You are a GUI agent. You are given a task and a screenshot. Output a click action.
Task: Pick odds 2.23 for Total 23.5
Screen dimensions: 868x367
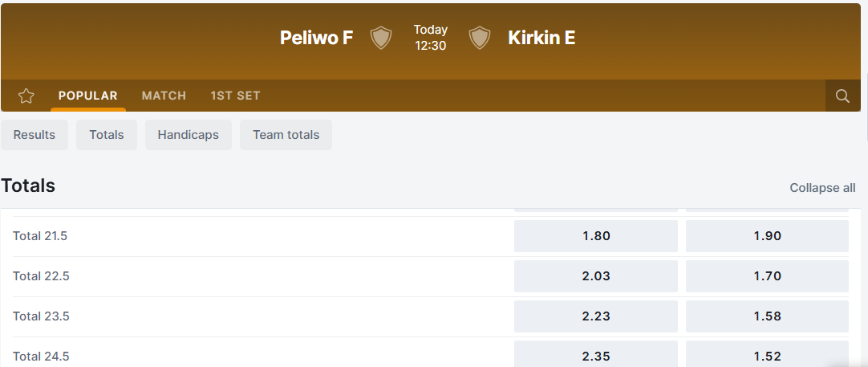click(x=596, y=316)
